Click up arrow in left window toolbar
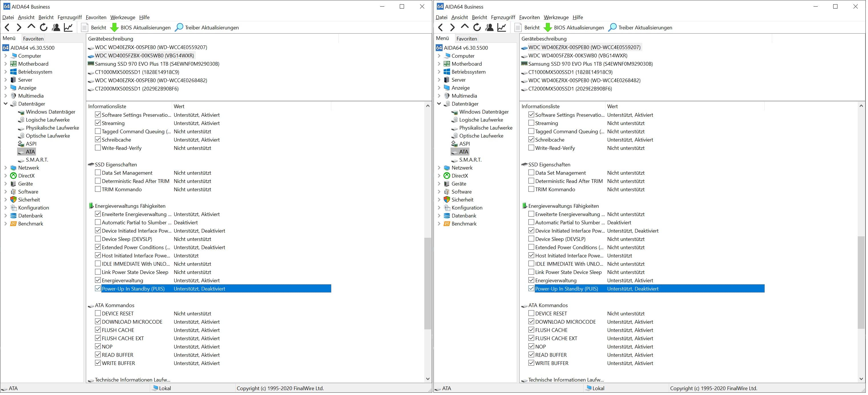This screenshot has height=395, width=868. [x=31, y=27]
